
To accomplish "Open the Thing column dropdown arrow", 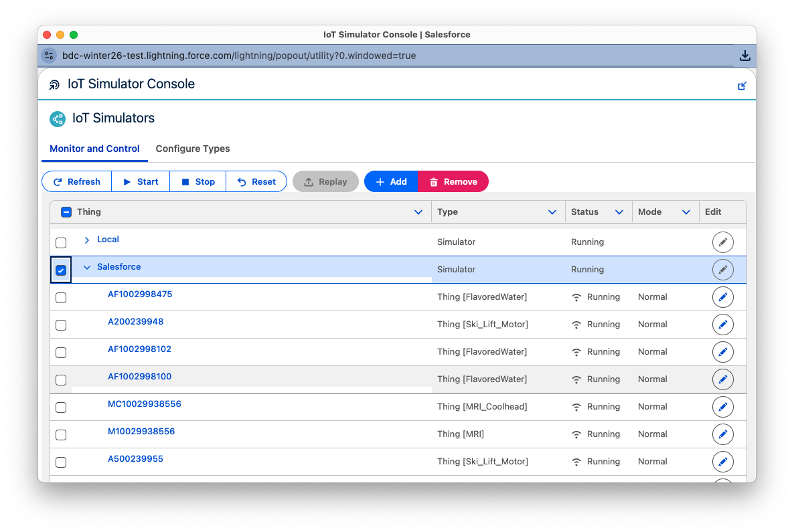I will (418, 212).
